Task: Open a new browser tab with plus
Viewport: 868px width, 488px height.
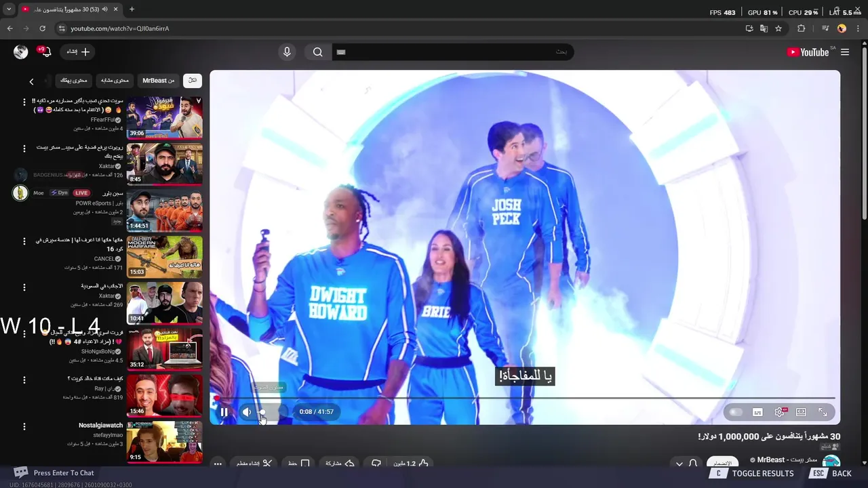Action: (x=132, y=9)
